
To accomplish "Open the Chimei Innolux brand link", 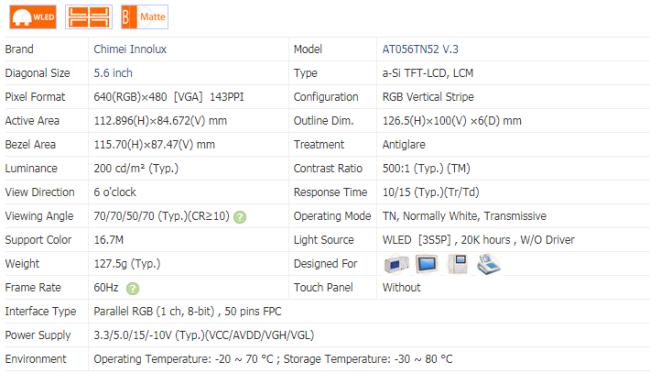I will (130, 49).
